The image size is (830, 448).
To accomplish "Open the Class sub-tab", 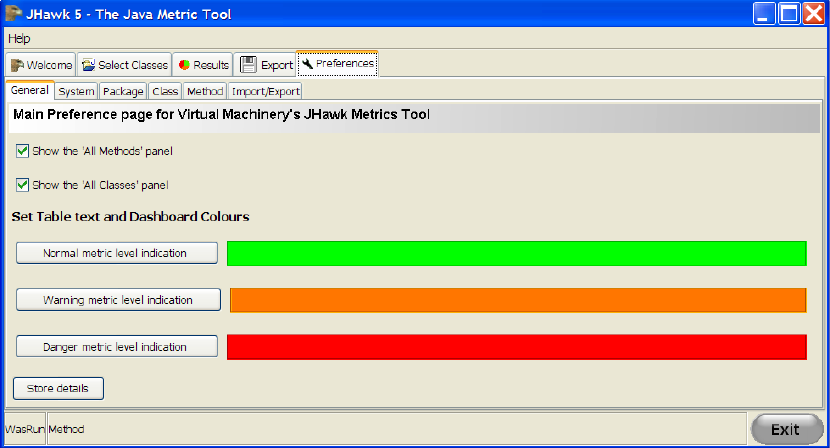I will [x=165, y=91].
